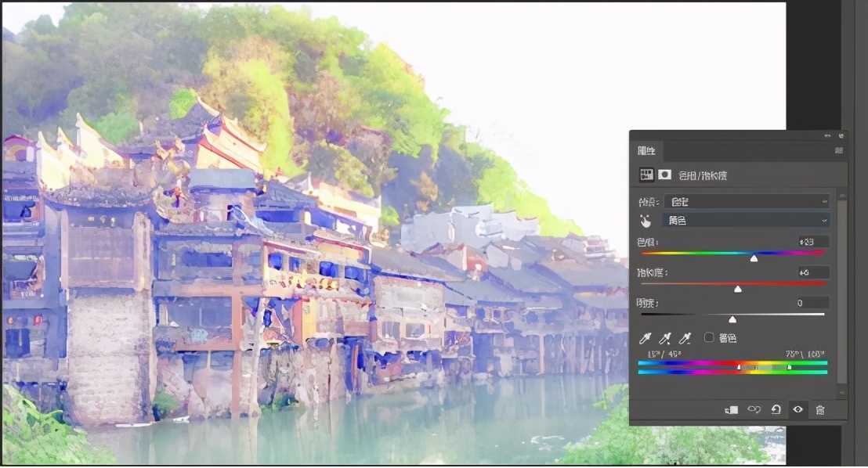Screen dimensions: 868x468
Task: Click the Hue/Saturation adjustment icon
Action: (647, 175)
